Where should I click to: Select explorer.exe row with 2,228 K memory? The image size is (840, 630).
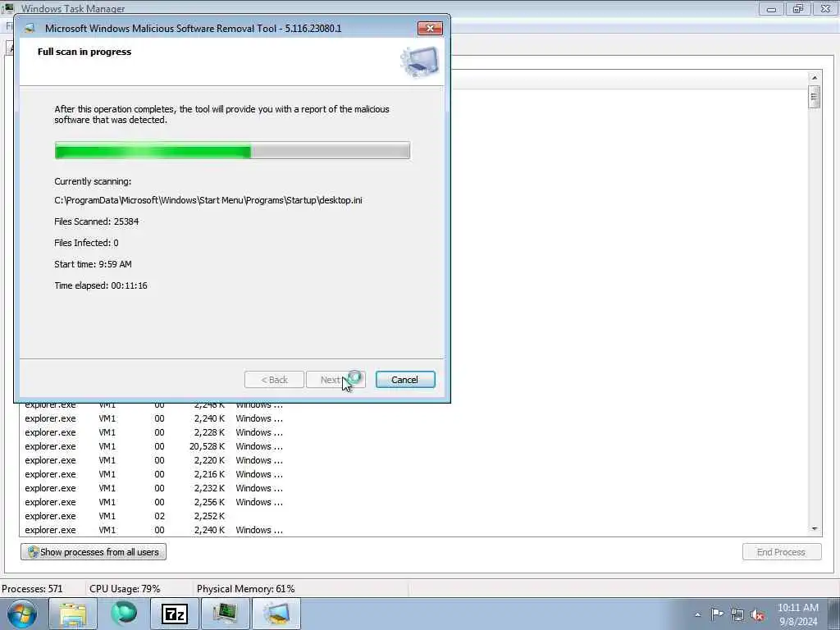[x=153, y=432]
